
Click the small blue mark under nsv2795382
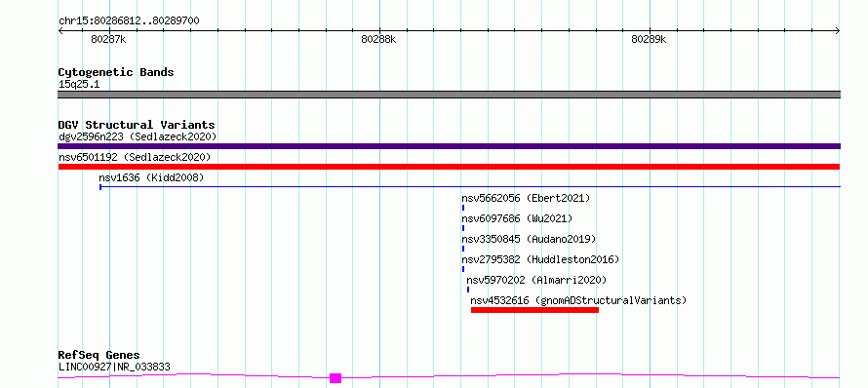click(x=463, y=269)
